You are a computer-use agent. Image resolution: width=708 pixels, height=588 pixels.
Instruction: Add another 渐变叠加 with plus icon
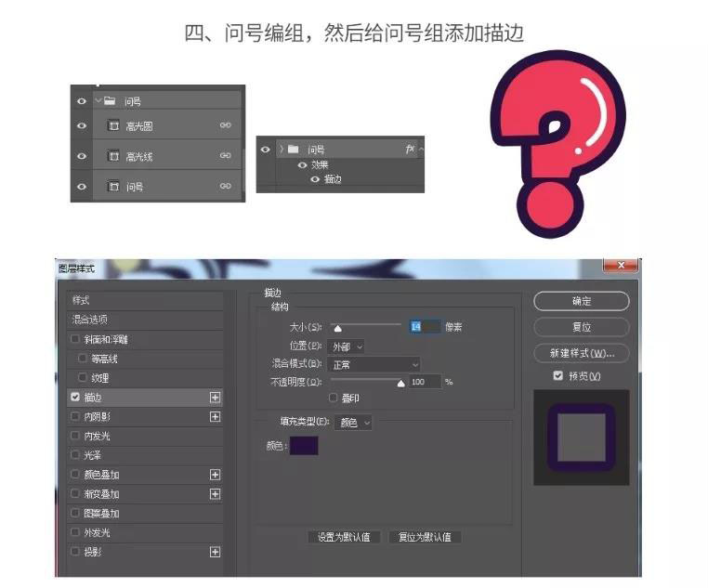point(215,493)
